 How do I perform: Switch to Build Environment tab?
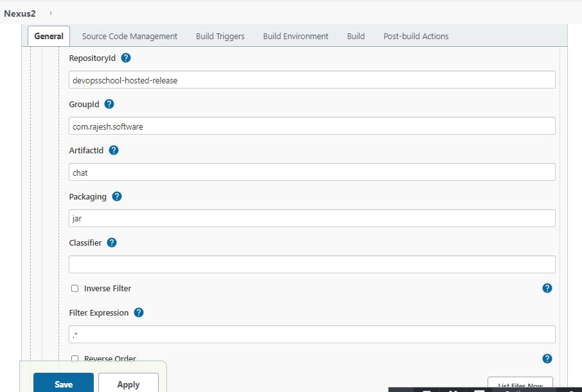coord(295,37)
